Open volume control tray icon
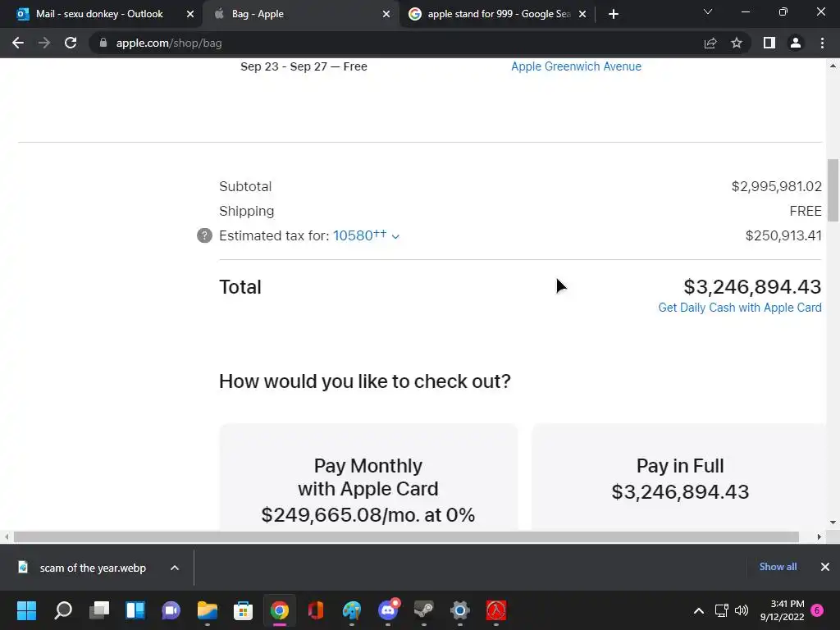 (x=742, y=610)
